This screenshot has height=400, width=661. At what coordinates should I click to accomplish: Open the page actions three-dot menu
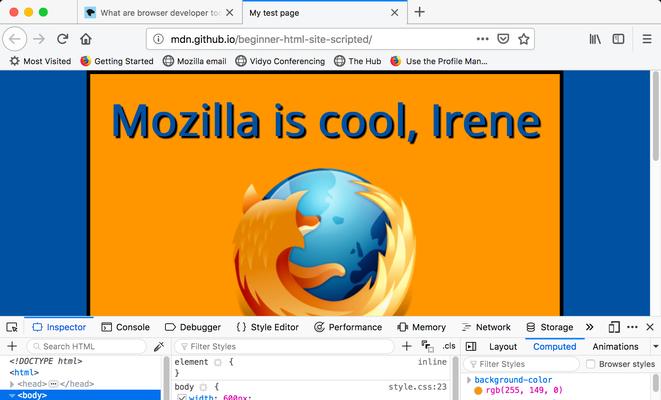[x=482, y=39]
